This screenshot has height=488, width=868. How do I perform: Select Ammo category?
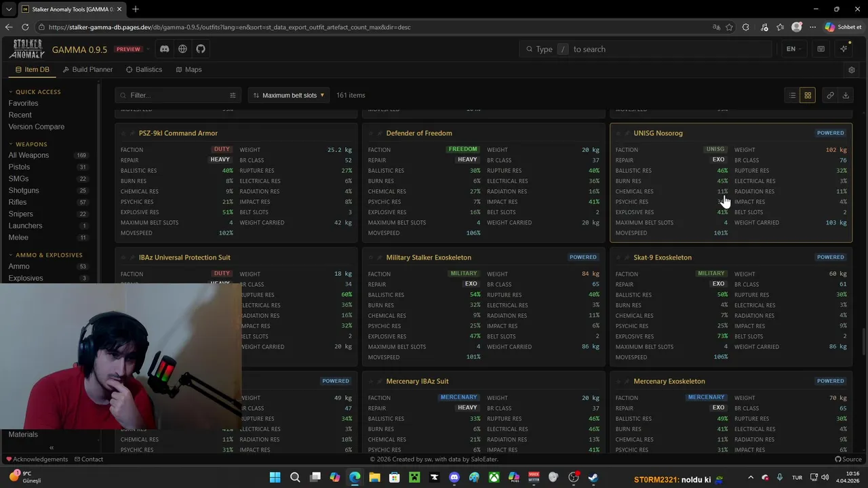47,266
